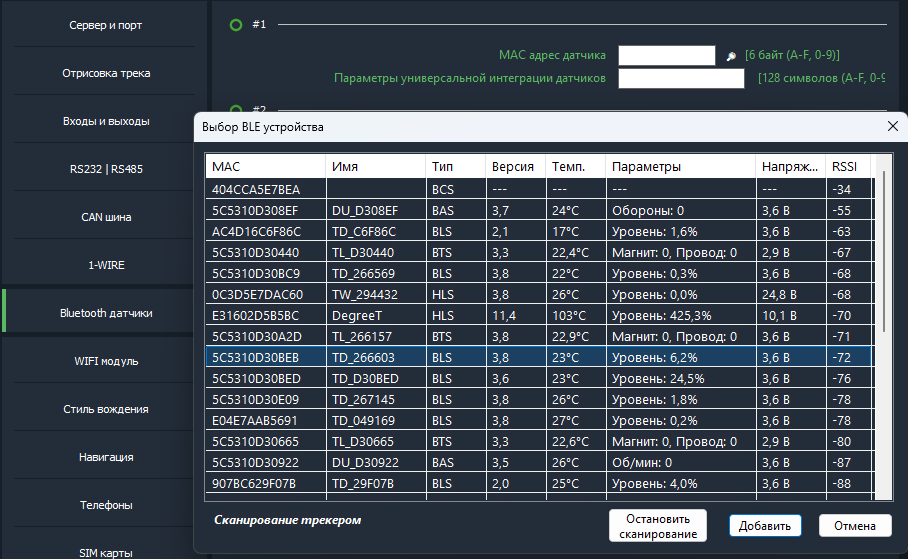The width and height of the screenshot is (908, 559).
Task: Click MAC cell 0C3D5E7DAC60
Action: click(266, 294)
